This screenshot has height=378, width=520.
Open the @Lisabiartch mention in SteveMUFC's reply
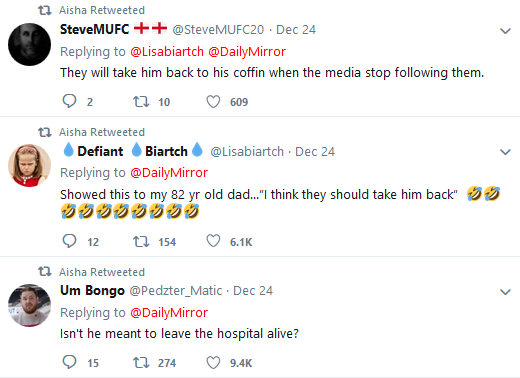pos(167,52)
